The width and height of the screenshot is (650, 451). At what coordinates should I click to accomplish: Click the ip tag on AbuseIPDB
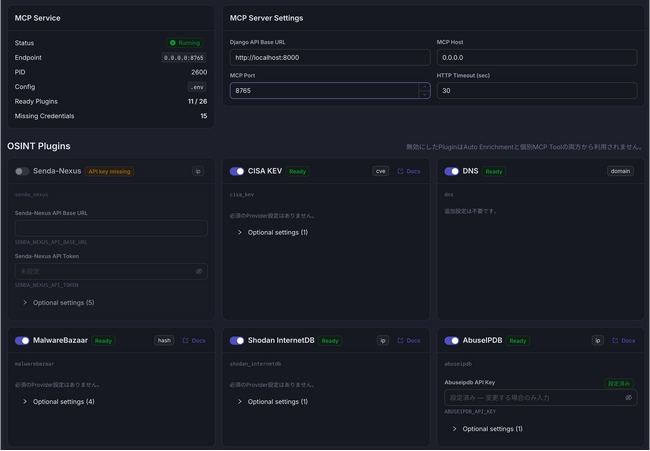tap(597, 340)
